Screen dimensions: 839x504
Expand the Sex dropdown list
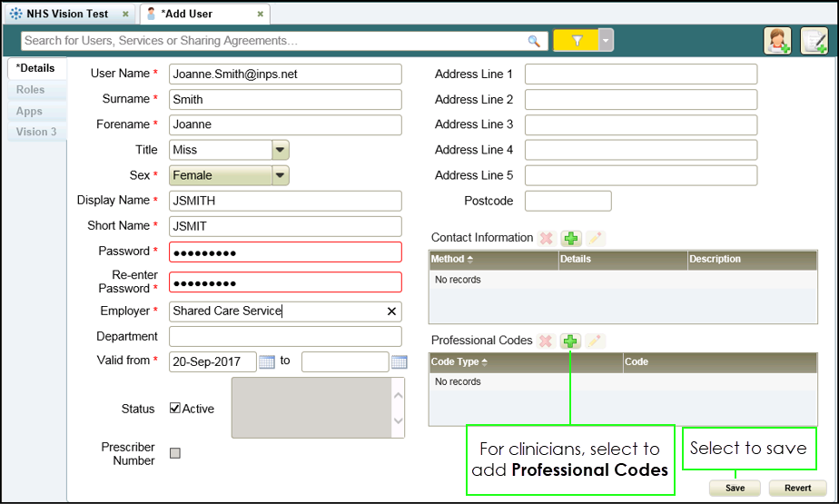pos(281,175)
